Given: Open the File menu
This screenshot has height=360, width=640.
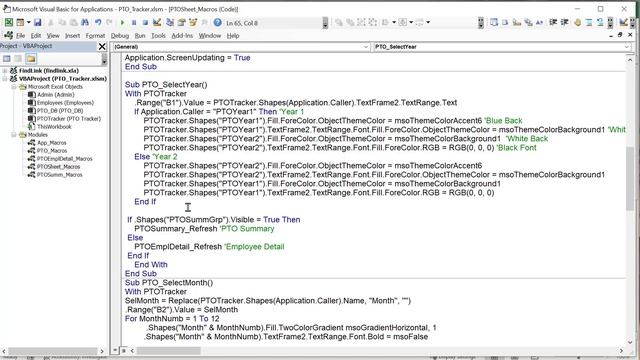Looking at the screenshot, I should coord(20,36).
